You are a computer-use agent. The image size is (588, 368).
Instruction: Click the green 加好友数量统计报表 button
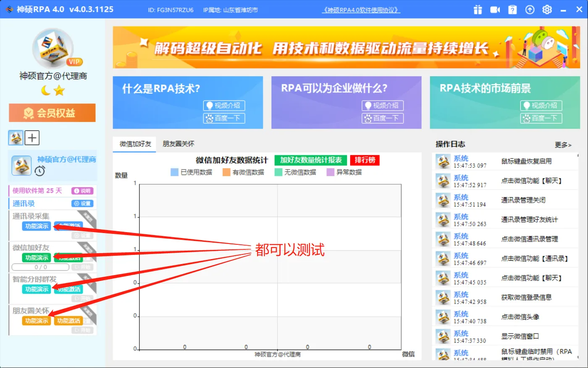pos(311,160)
